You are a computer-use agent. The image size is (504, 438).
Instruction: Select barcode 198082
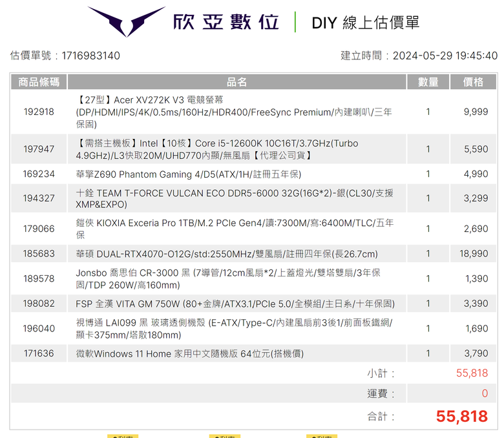pos(39,304)
